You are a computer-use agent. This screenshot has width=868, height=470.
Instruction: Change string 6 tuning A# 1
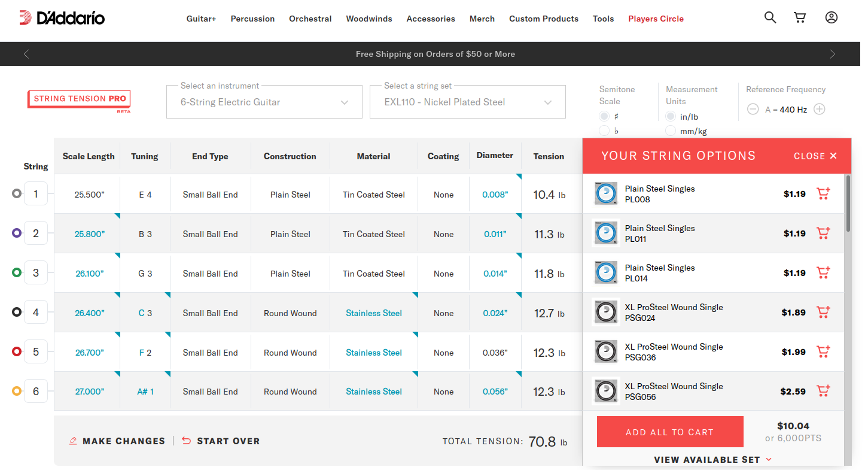145,392
